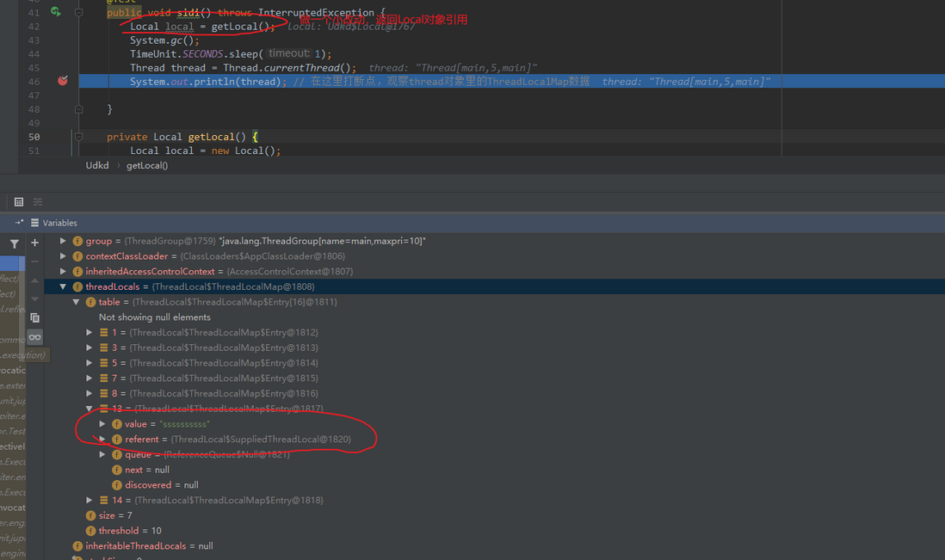945x560 pixels.
Task: Click the field icon of group variable
Action: pos(77,241)
